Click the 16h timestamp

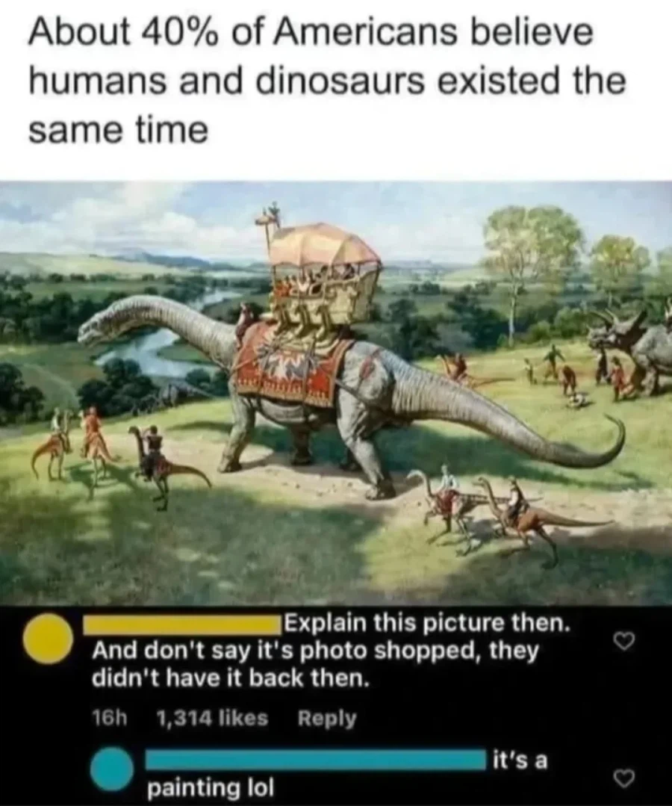(109, 718)
